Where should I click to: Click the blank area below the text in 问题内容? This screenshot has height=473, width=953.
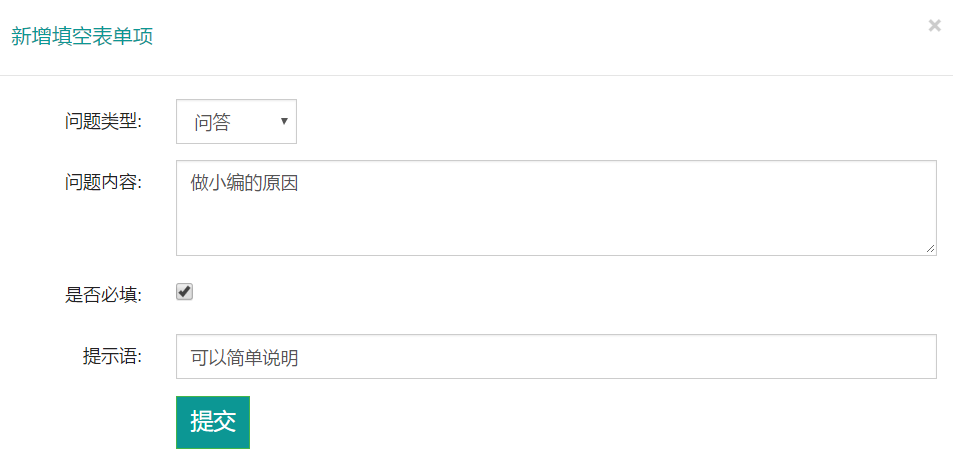[556, 228]
